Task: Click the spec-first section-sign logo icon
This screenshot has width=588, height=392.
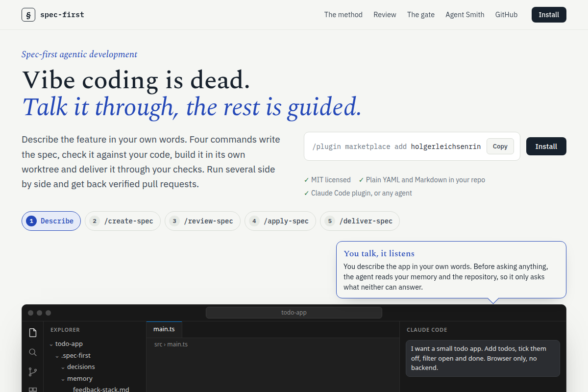Action: click(28, 15)
